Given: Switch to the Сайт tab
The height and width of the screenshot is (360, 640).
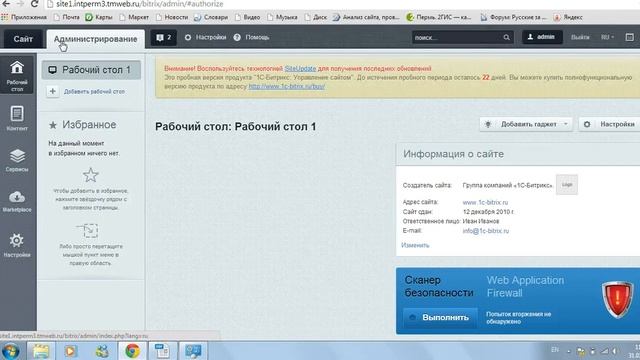Looking at the screenshot, I should click(x=23, y=39).
